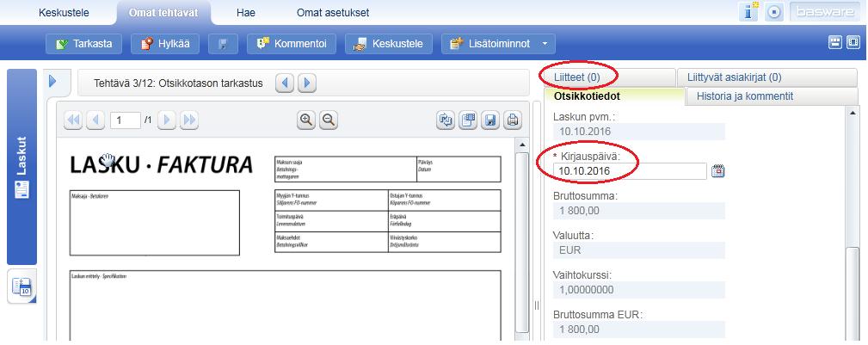
Task: Open the Laskut side panel
Action: coord(22,167)
